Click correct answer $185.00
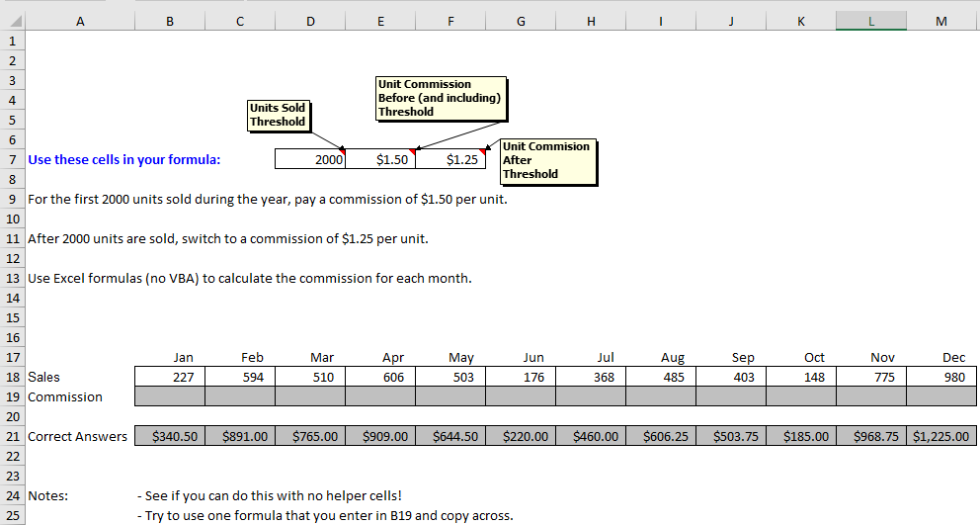This screenshot has height=525, width=980. [801, 436]
